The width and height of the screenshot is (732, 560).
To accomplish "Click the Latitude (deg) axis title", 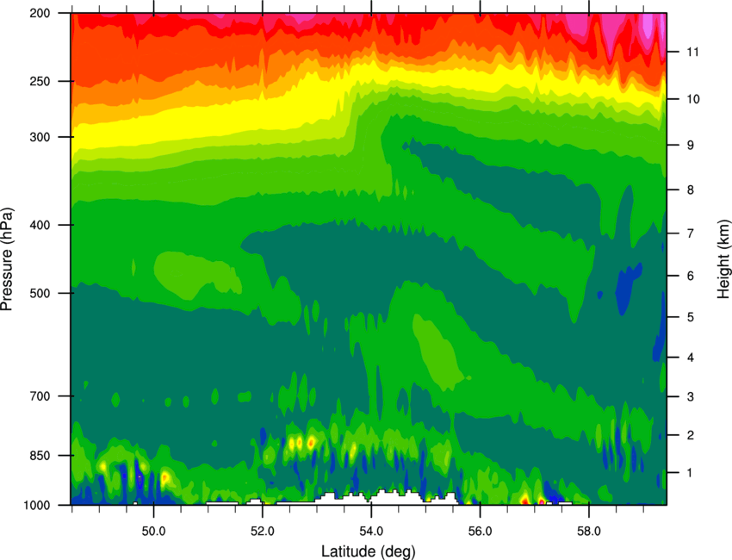I will (369, 551).
